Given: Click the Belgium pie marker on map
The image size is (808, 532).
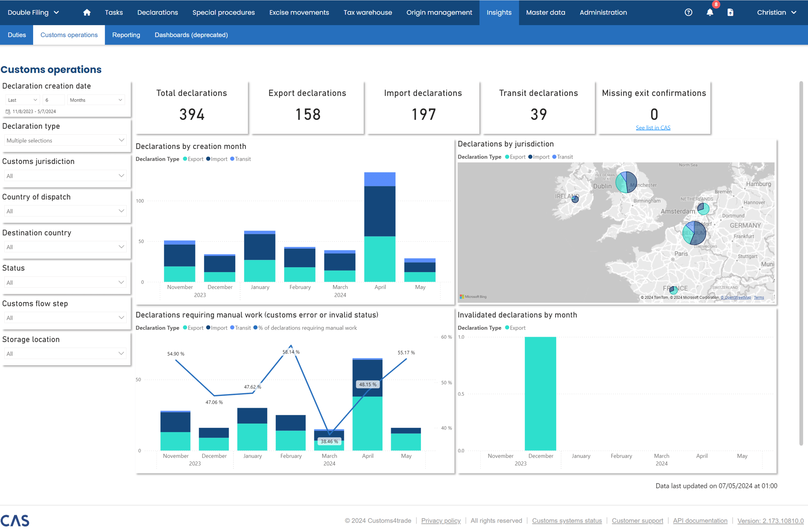Looking at the screenshot, I should pyautogui.click(x=694, y=233).
